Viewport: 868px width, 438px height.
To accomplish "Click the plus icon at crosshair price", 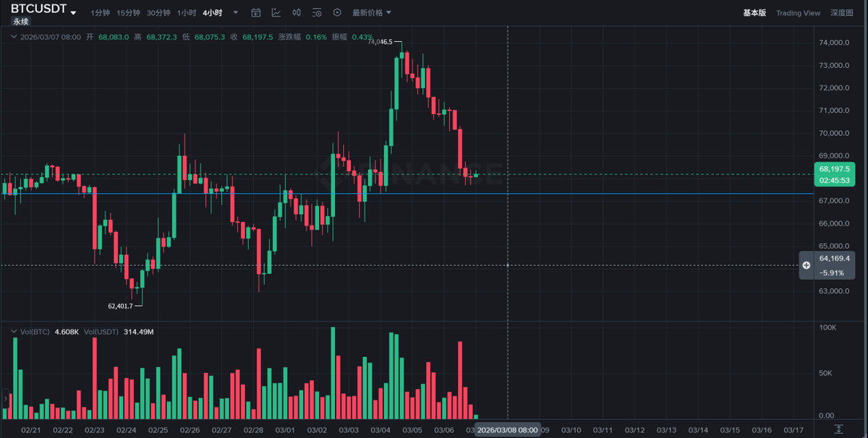I will (x=807, y=266).
